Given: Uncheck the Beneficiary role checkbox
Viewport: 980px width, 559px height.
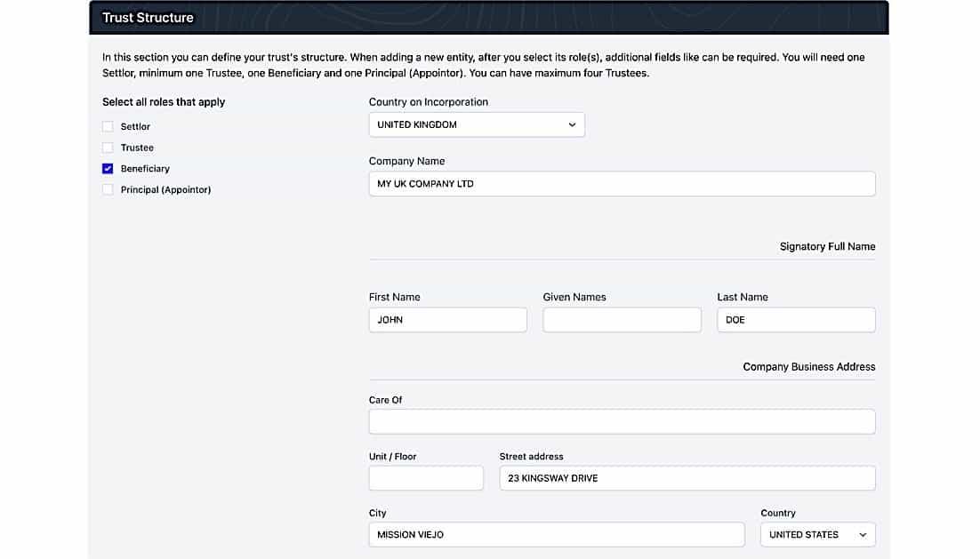Looking at the screenshot, I should point(108,169).
